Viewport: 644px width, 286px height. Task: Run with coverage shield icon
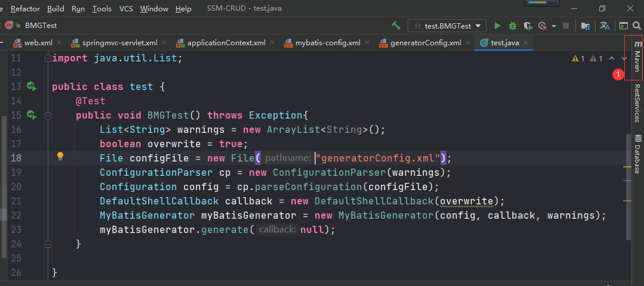point(528,26)
